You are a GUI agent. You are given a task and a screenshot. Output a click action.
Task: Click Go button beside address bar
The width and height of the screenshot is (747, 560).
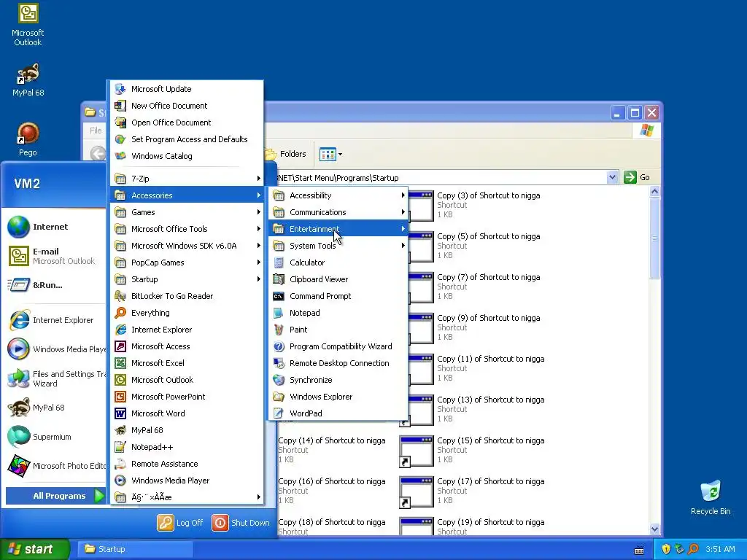[637, 177]
